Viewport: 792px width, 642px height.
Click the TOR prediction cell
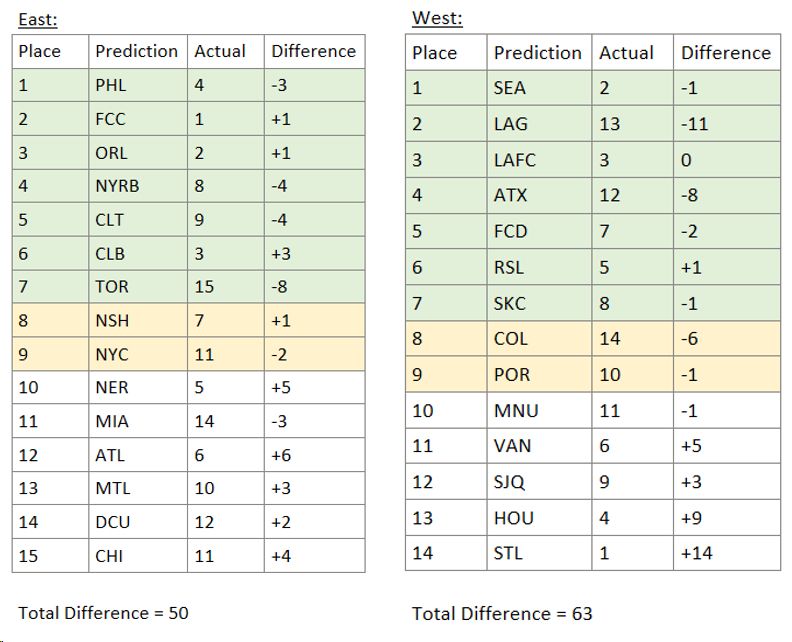pyautogui.click(x=112, y=286)
